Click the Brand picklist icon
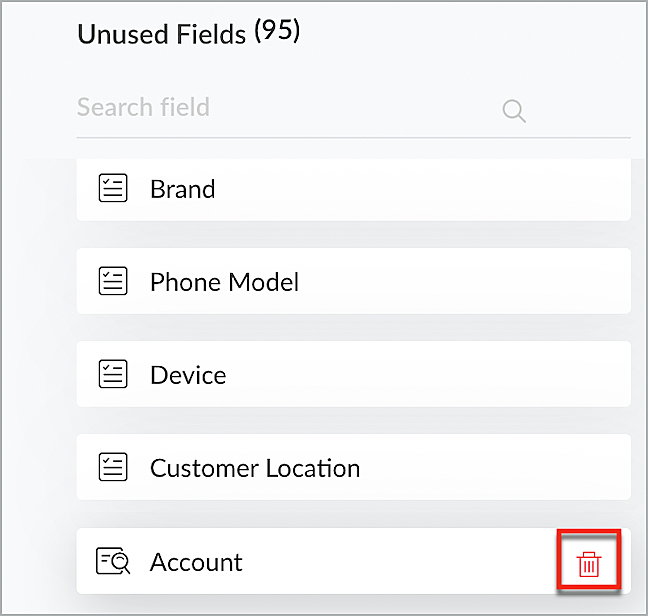 [x=113, y=188]
